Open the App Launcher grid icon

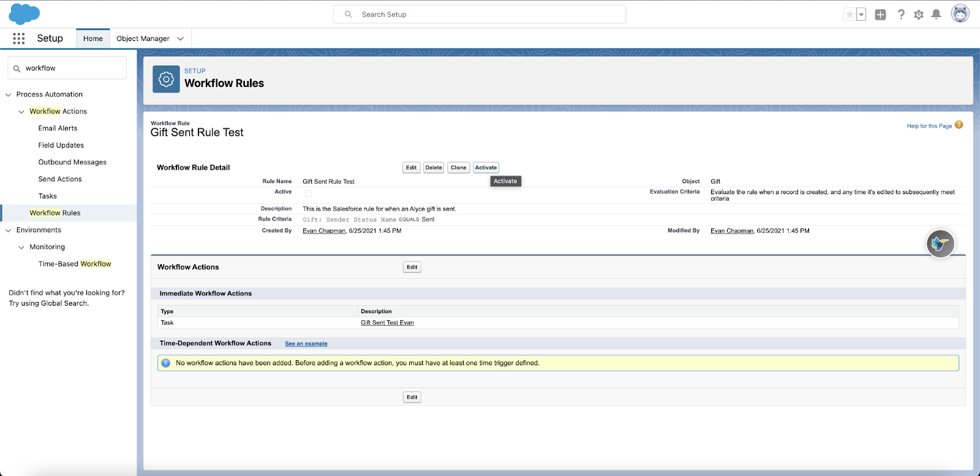tap(19, 39)
